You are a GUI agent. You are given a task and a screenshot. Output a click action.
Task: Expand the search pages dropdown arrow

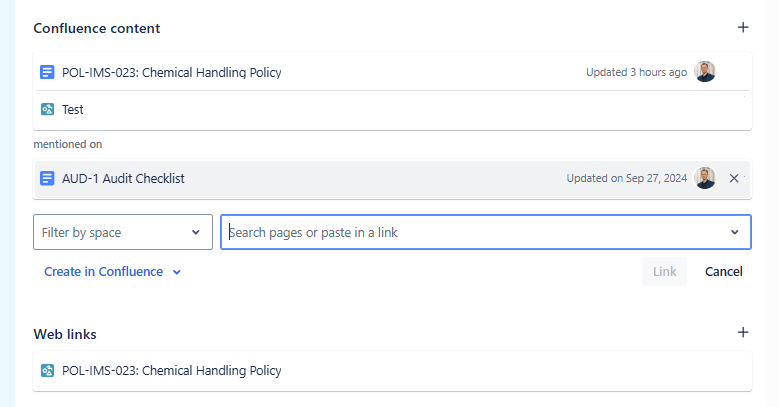tap(734, 232)
